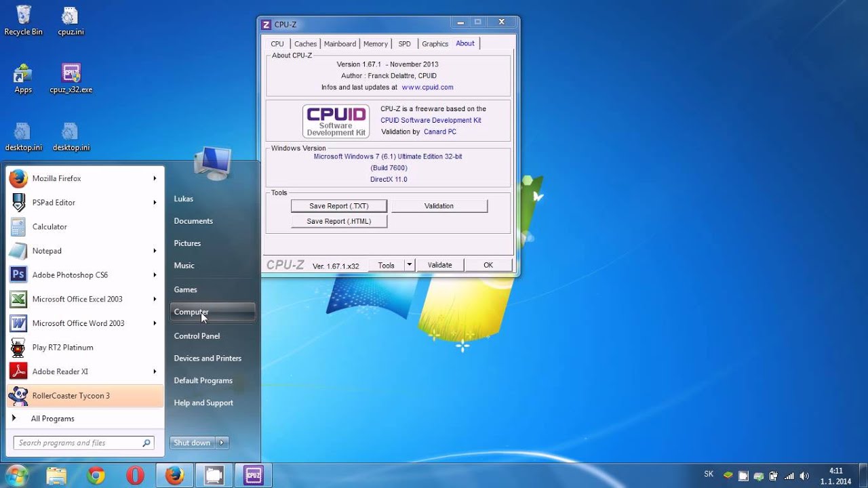Click the Tools button in CPU-Z
Image resolution: width=868 pixels, height=488 pixels.
pyautogui.click(x=387, y=265)
